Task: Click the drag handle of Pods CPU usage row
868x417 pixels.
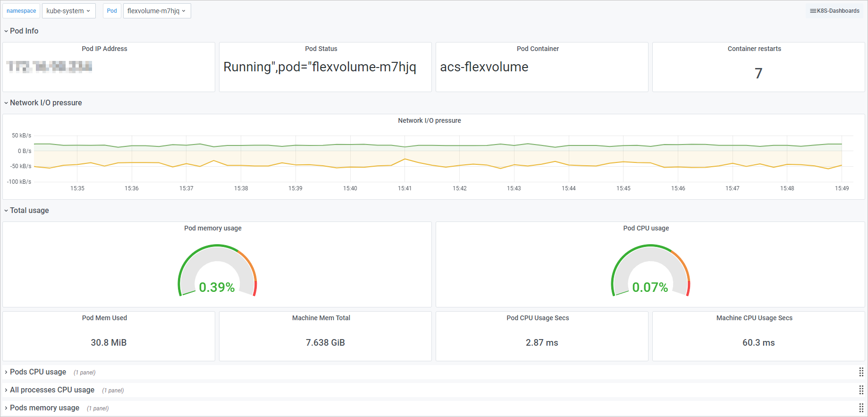Action: pyautogui.click(x=861, y=372)
